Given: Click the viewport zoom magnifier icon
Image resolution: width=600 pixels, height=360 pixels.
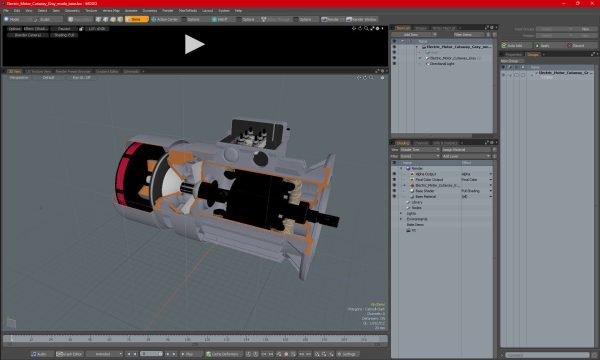Looking at the screenshot, I should point(371,78).
